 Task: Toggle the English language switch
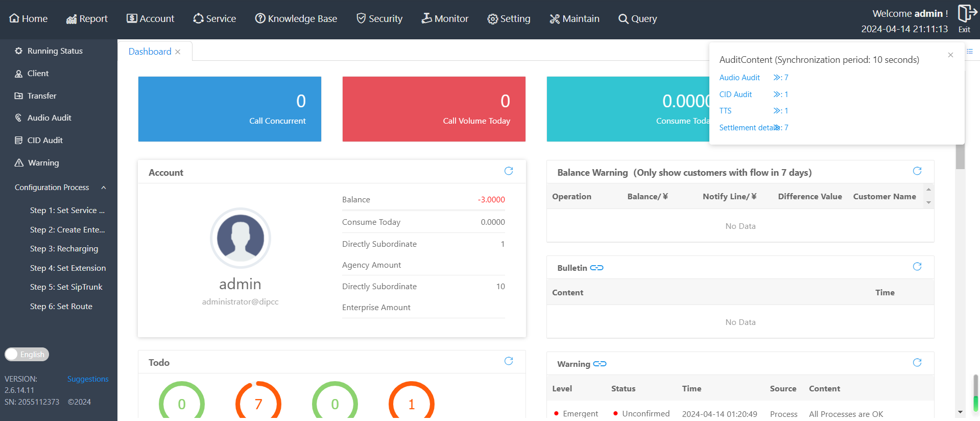[27, 354]
